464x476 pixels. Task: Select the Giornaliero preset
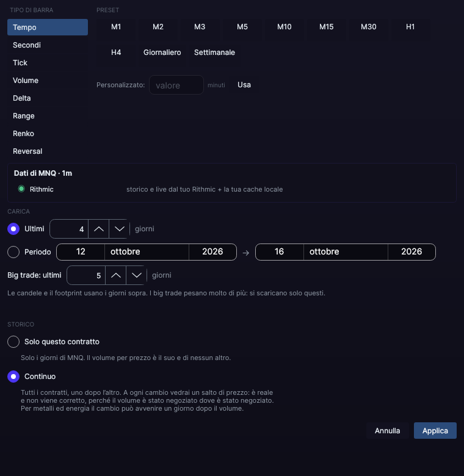[x=162, y=52]
